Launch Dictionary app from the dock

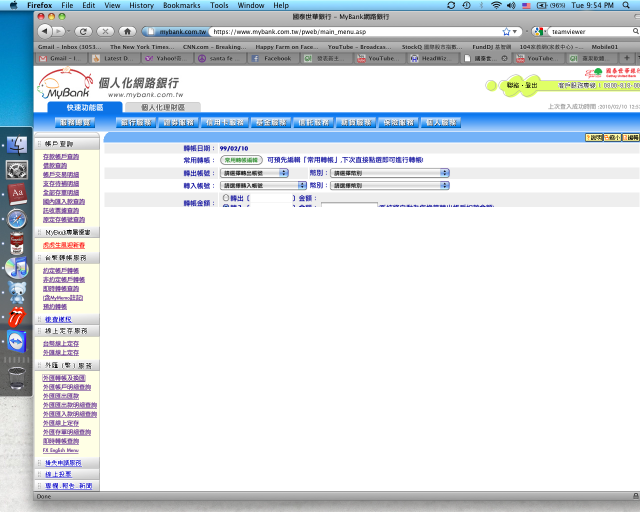click(x=17, y=194)
